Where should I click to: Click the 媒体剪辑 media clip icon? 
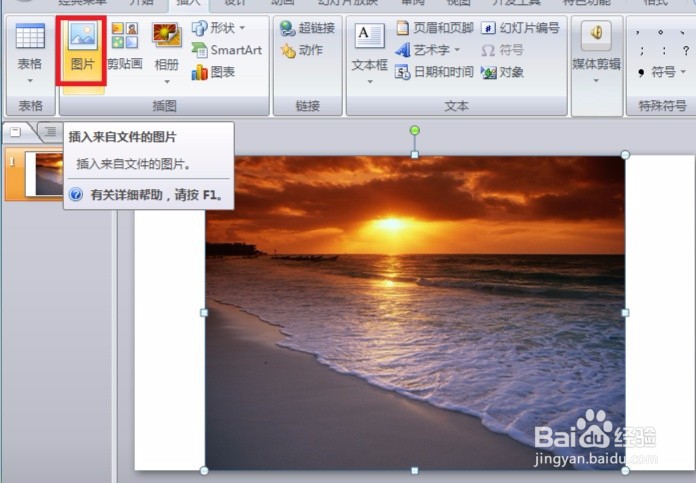point(596,36)
